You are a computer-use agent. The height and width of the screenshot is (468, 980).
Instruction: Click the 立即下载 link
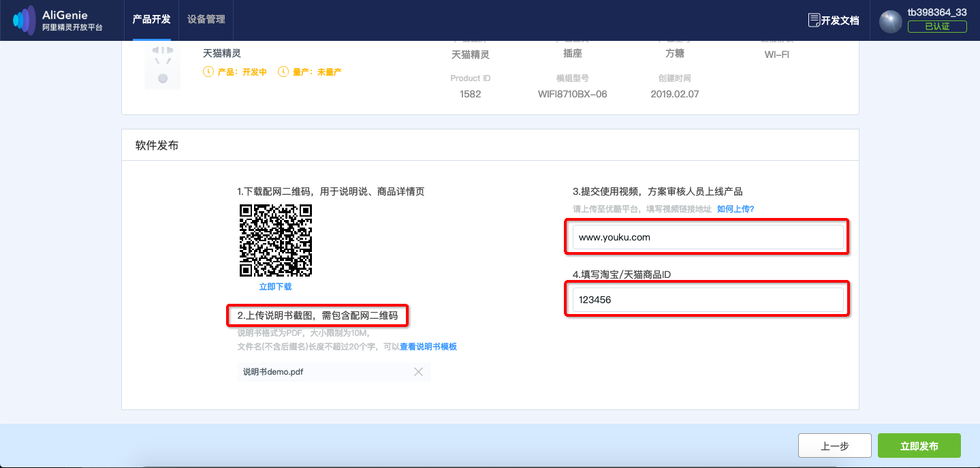coord(275,287)
